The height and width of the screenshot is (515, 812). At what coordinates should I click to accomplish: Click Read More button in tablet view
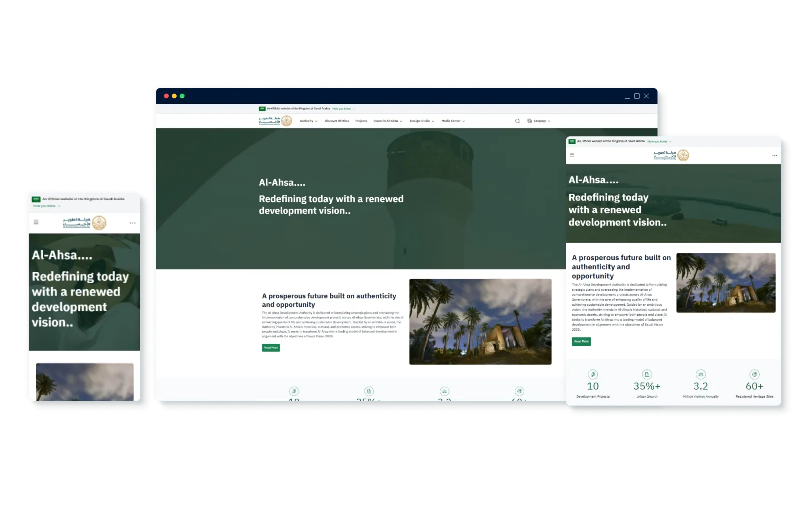pyautogui.click(x=581, y=341)
